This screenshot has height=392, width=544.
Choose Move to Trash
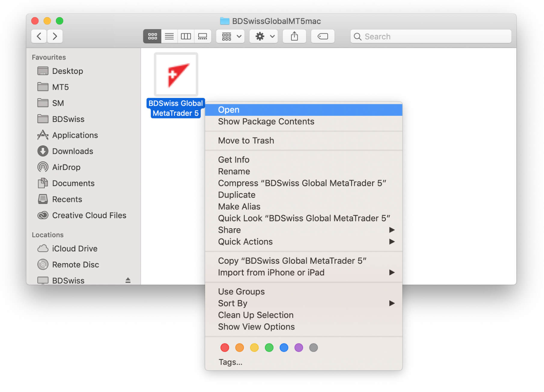(246, 140)
